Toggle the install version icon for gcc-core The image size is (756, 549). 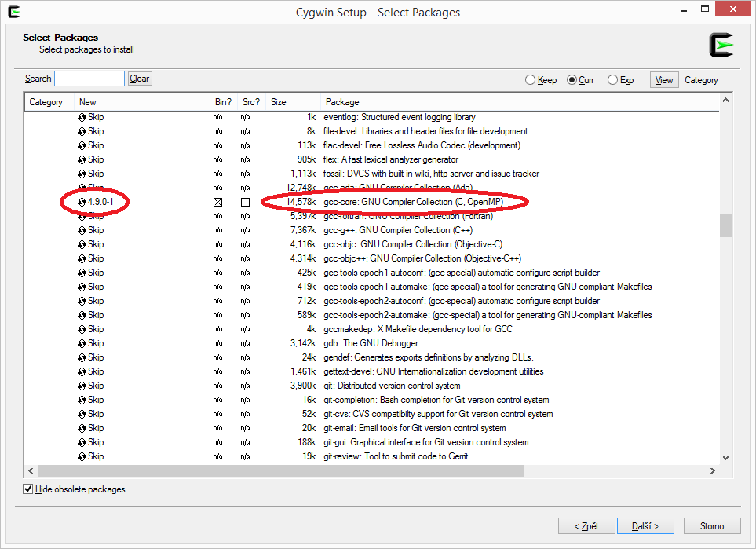pyautogui.click(x=82, y=202)
